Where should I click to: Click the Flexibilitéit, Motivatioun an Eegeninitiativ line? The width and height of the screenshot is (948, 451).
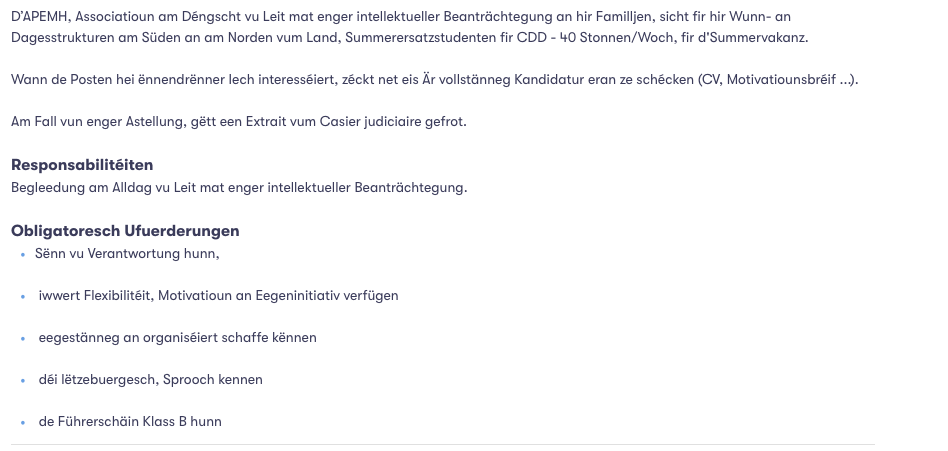pos(218,296)
